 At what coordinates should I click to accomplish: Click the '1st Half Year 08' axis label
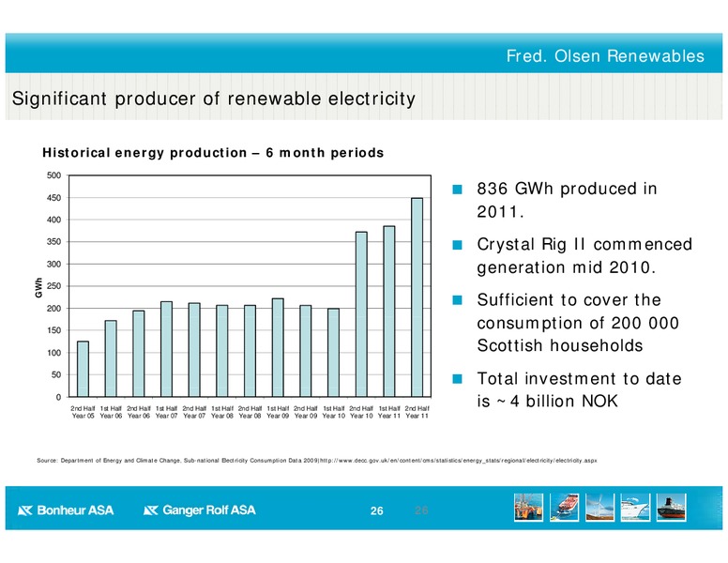[222, 412]
